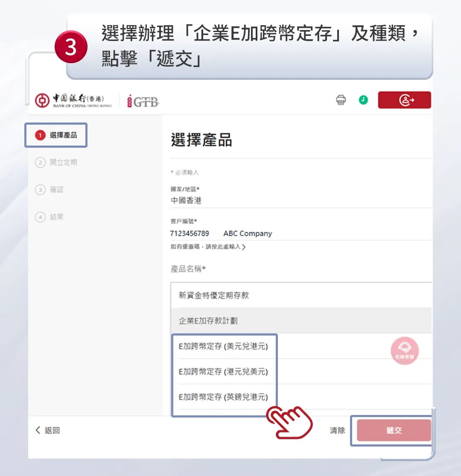Select 新資金特優定期存款 product

[301, 295]
